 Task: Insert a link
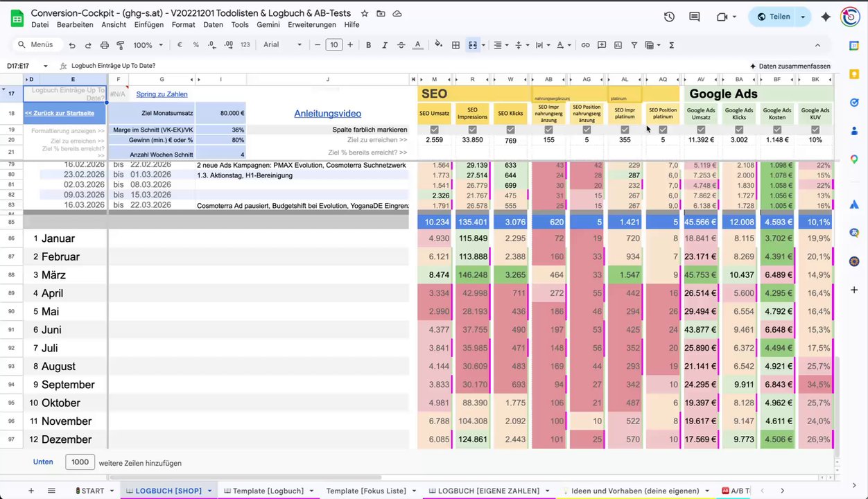(585, 45)
